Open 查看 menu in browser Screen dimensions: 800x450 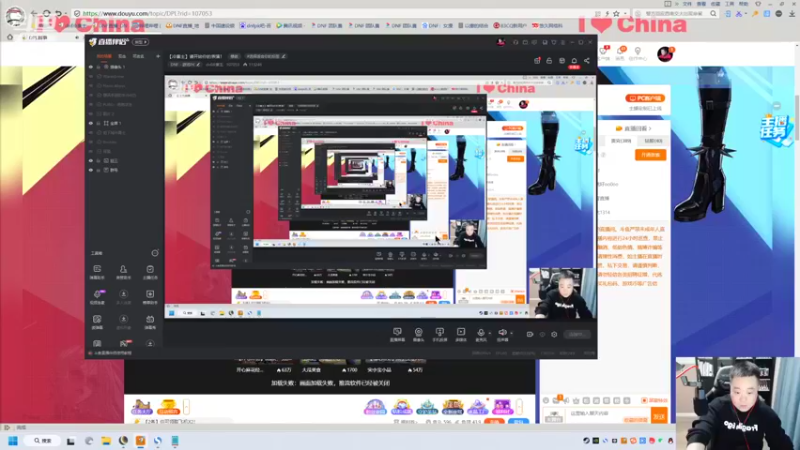tap(701, 4)
